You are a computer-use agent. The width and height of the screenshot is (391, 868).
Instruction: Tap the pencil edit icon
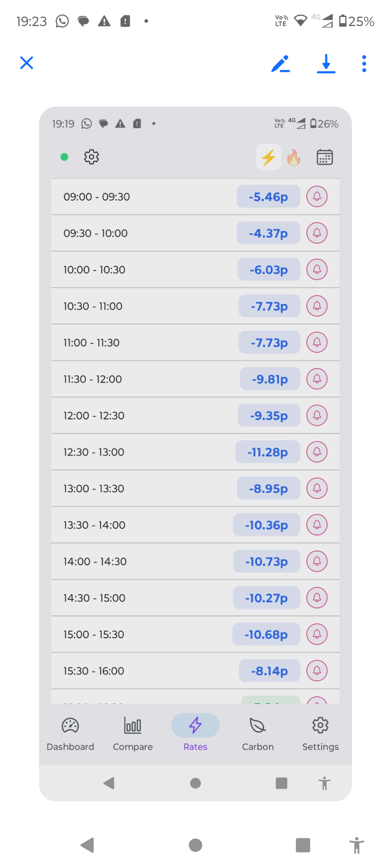point(280,64)
